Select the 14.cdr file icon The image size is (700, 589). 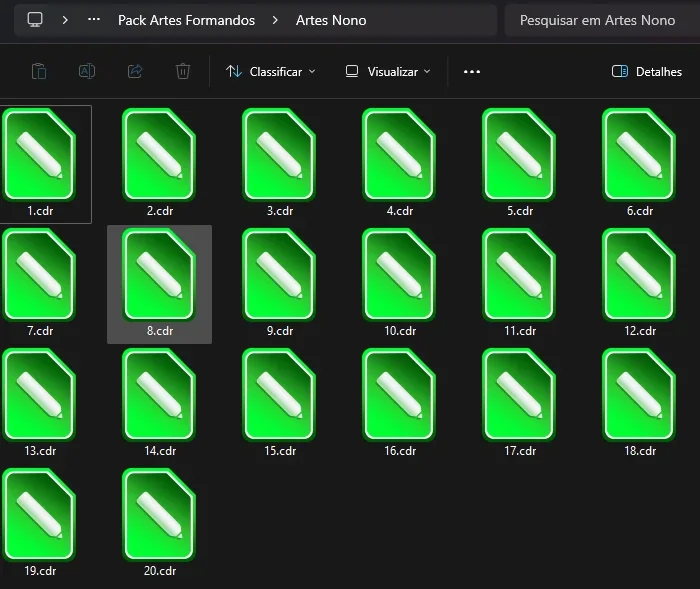[x=159, y=394]
